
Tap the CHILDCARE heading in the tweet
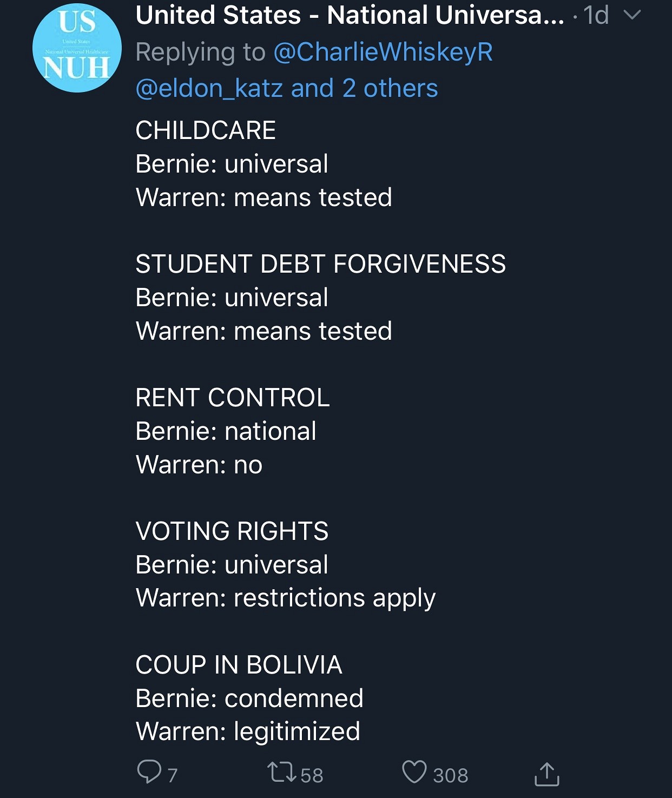pos(206,130)
